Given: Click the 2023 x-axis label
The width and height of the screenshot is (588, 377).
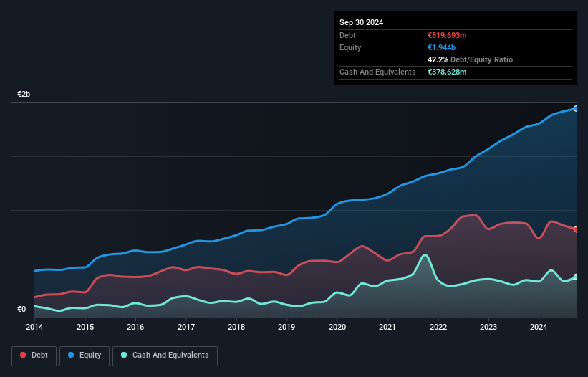Looking at the screenshot, I should [x=488, y=327].
